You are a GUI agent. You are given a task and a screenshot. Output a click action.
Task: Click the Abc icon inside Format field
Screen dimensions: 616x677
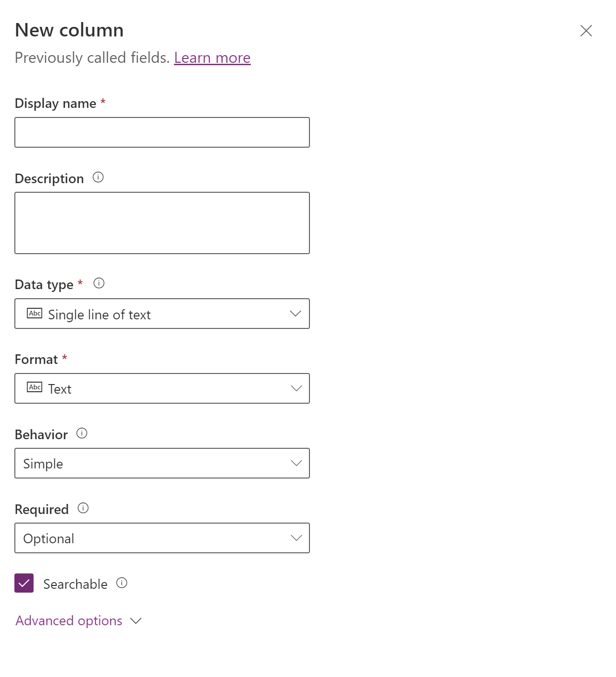click(x=34, y=387)
